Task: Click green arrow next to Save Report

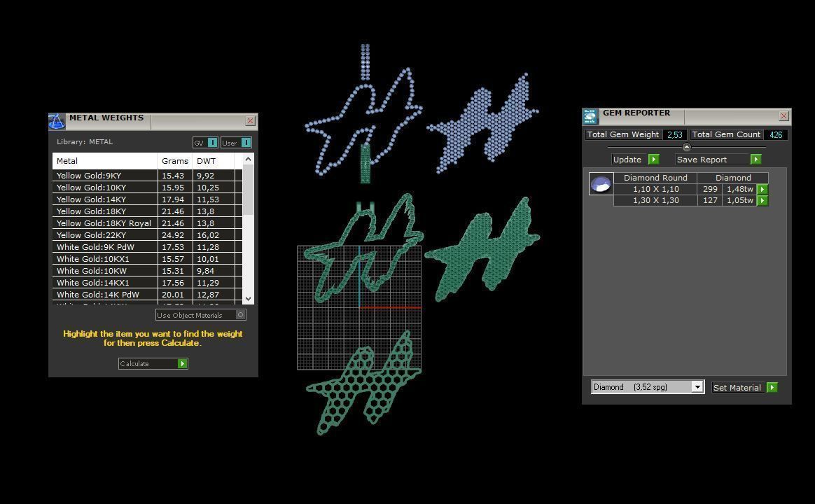Action: click(x=756, y=160)
